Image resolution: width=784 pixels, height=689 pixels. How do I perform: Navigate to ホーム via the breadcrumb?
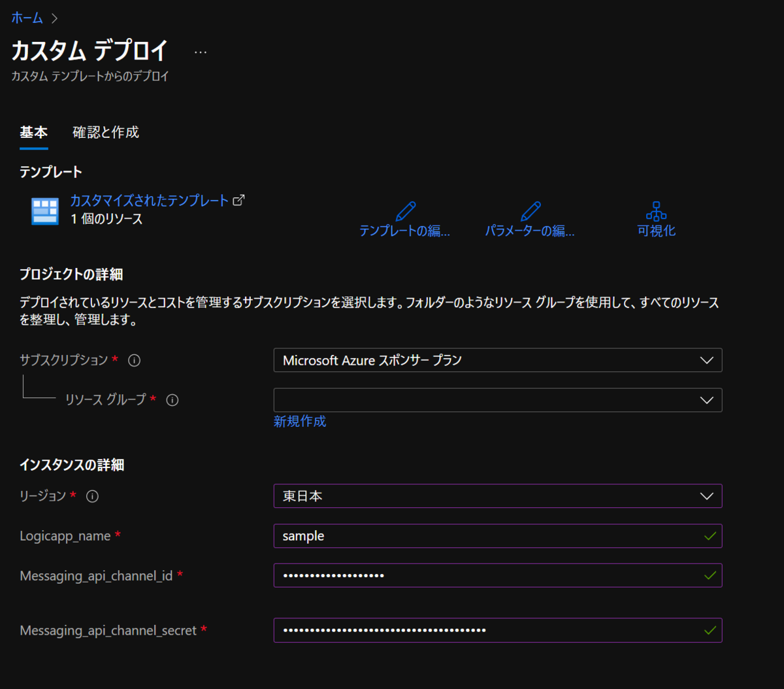tap(26, 18)
